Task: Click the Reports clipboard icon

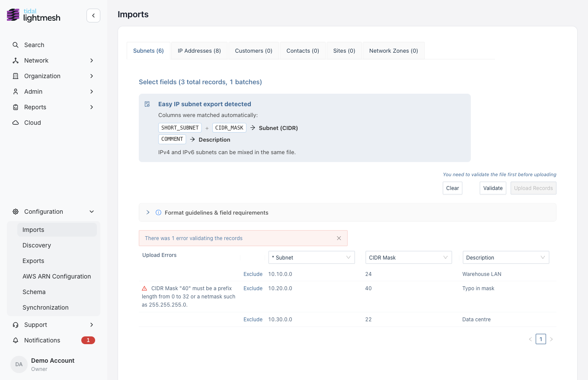Action: click(16, 107)
